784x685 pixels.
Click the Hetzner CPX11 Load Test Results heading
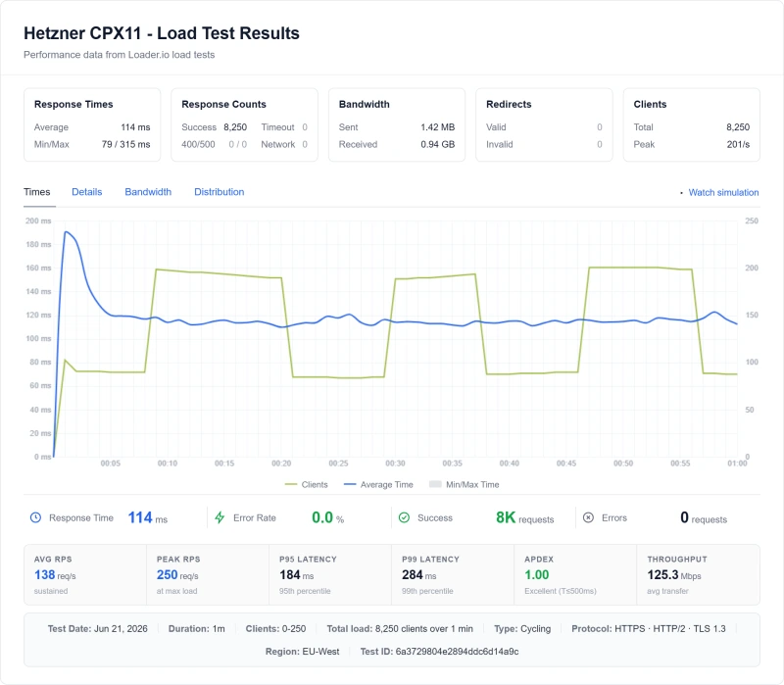click(162, 33)
